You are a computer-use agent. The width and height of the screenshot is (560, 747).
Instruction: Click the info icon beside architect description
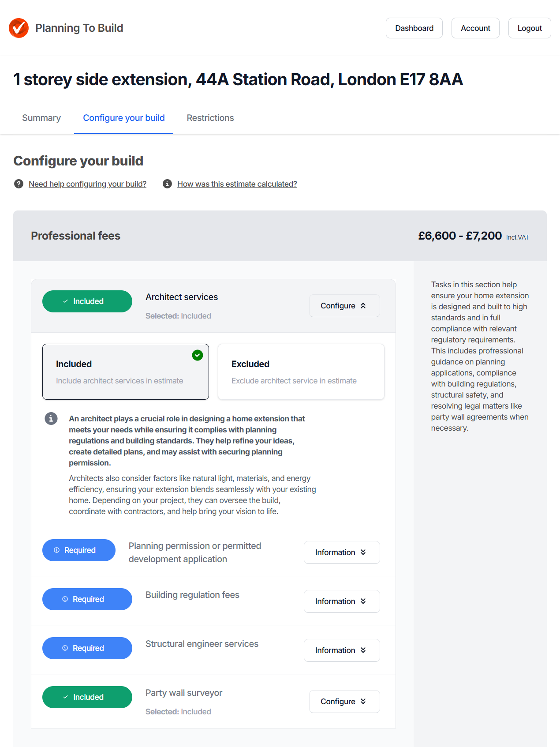[51, 418]
